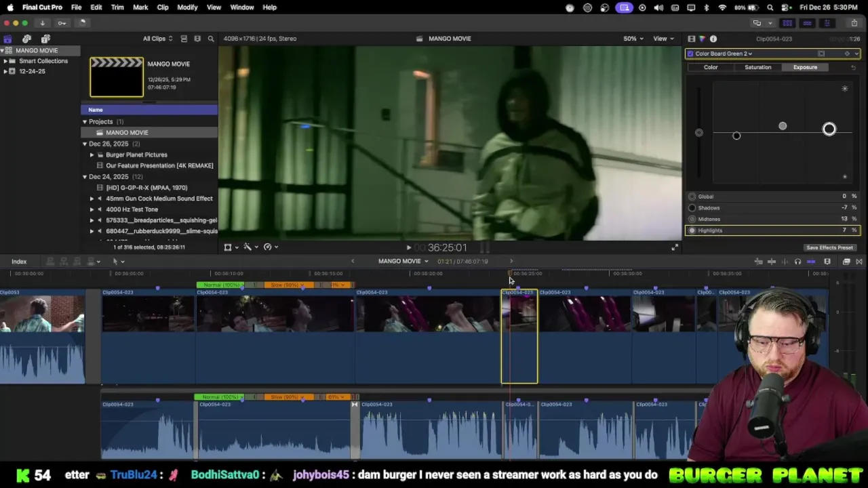Toggle the timeline panel visibility
This screenshot has width=868, height=488.
[807, 23]
